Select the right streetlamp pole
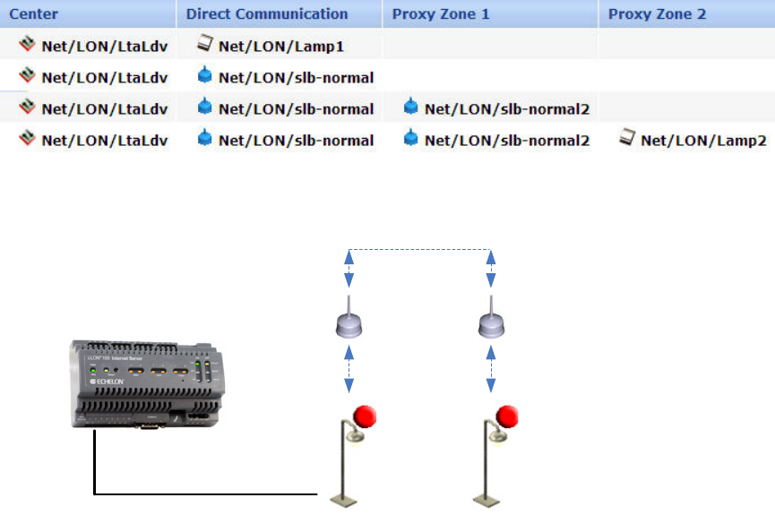The width and height of the screenshot is (775, 532). coord(487,463)
